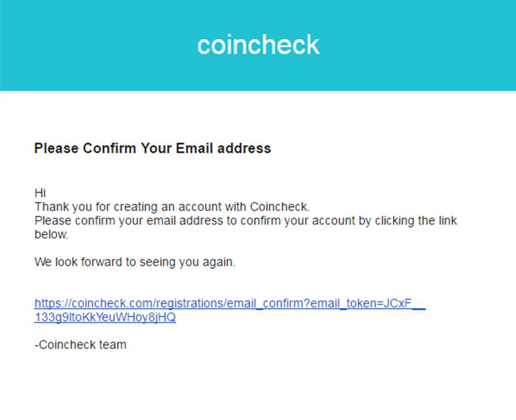Viewport: 516px width, 420px height.
Task: Click the Hi greeting text
Action: coord(40,193)
